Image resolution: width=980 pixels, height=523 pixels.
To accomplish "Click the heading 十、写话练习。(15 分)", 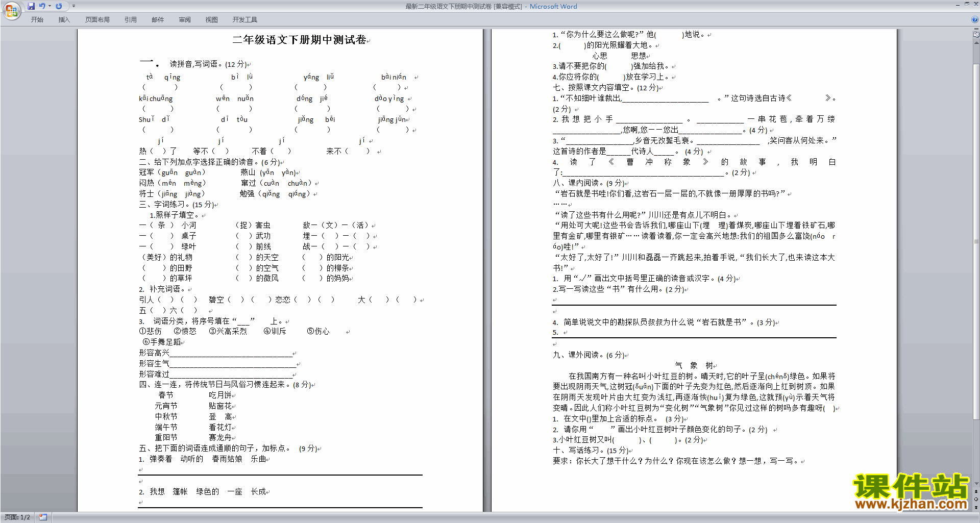I will 591,451.
